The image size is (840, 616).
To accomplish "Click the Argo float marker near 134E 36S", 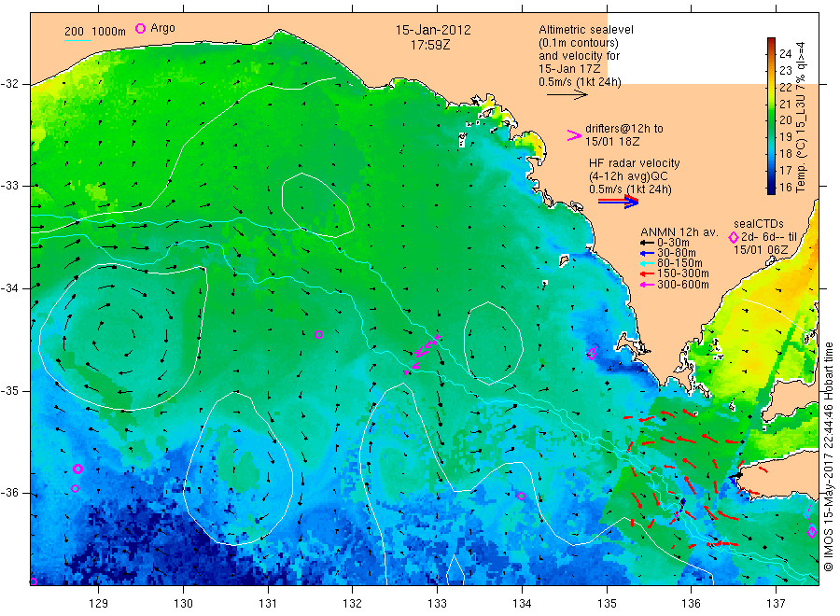I will (521, 496).
